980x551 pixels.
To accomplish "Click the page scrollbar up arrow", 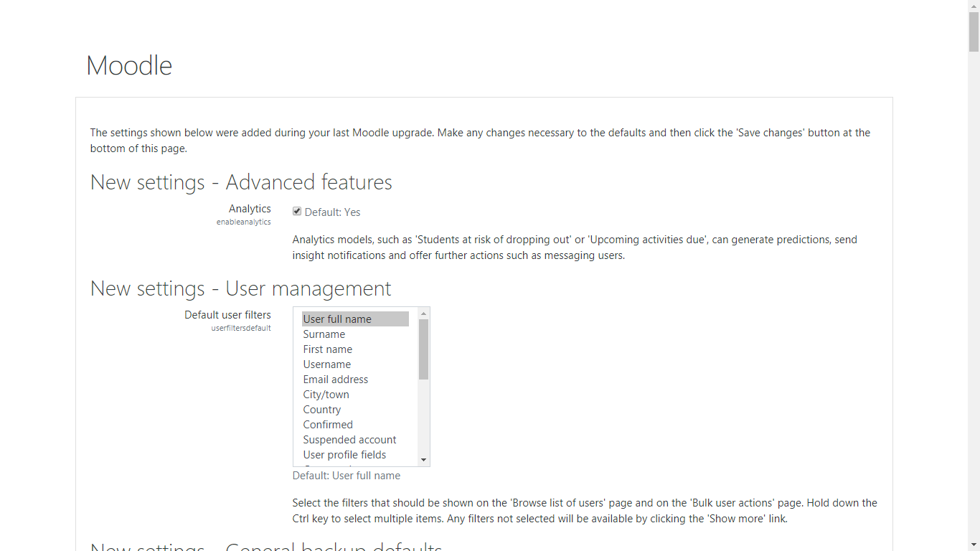I will click(974, 6).
